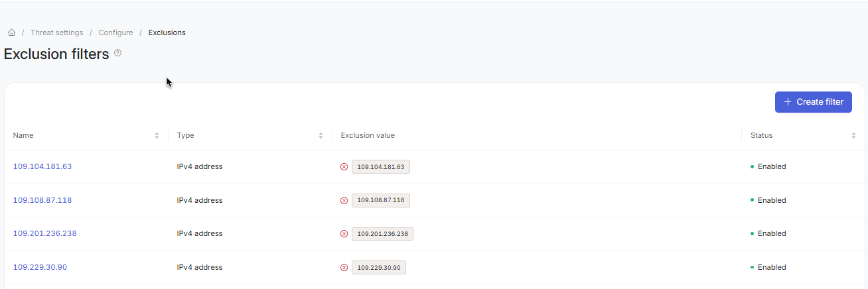
Task: Click red exclude icon for 109.201.236.238
Action: click(344, 233)
